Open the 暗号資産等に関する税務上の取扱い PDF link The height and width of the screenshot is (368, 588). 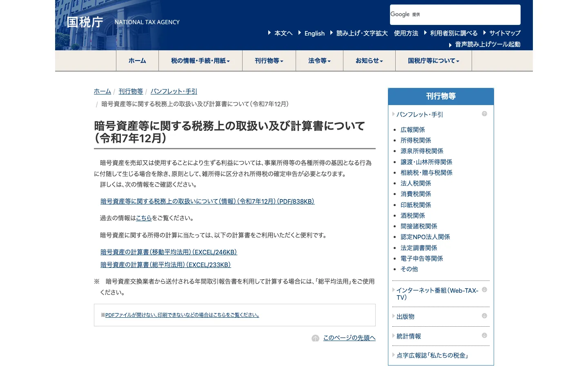[207, 201]
